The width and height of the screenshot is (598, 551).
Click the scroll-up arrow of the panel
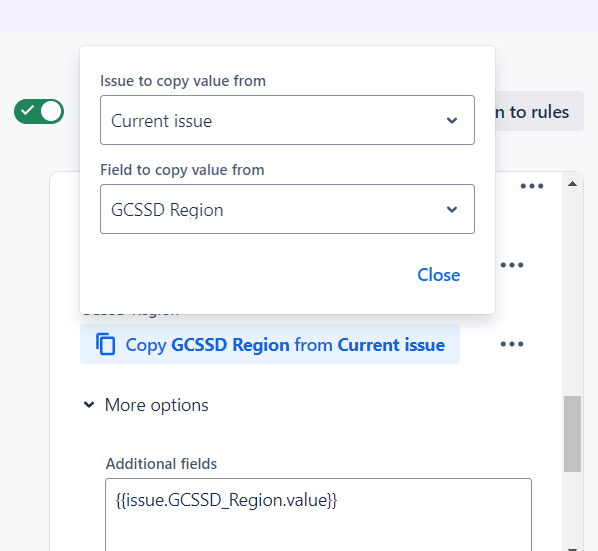click(x=572, y=184)
